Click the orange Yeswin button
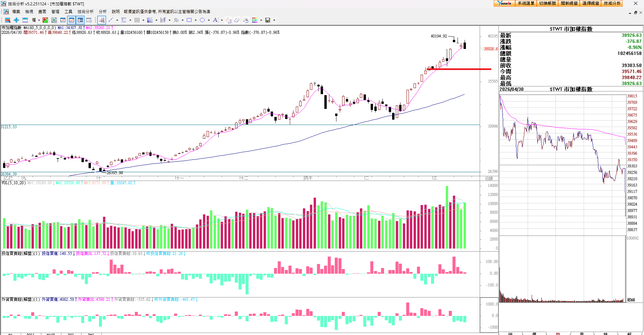The width and height of the screenshot is (644, 335). 504,3
